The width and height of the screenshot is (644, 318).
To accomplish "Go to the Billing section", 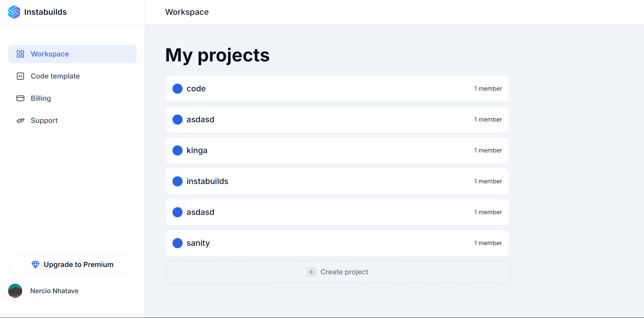I will [x=41, y=98].
